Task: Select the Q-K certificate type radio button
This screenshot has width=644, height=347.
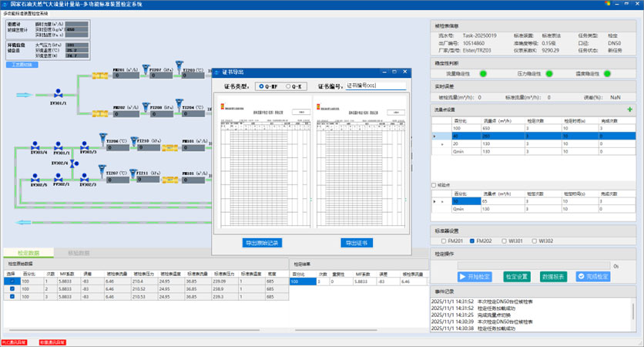Action: [289, 86]
